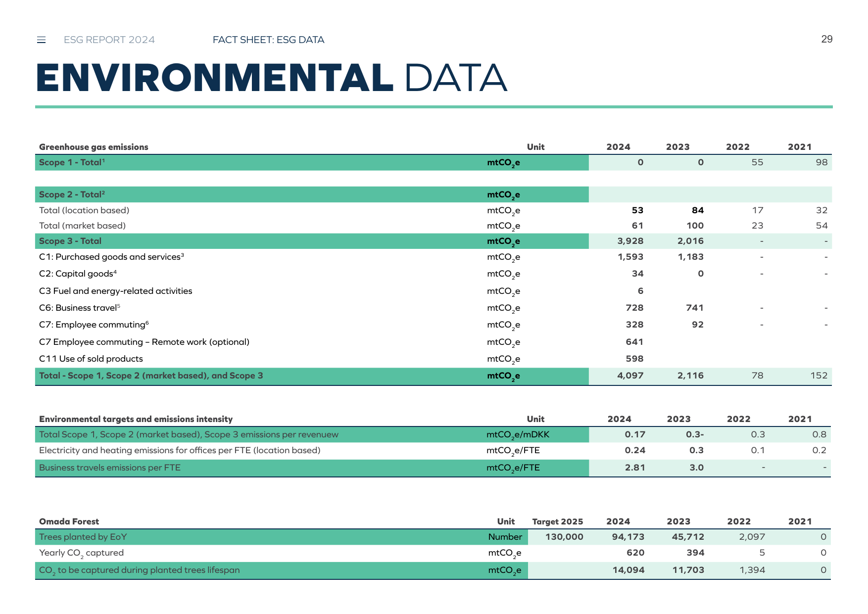868x614 pixels.
Task: Select the Greenhouse gas emissions table header
Action: [x=94, y=147]
